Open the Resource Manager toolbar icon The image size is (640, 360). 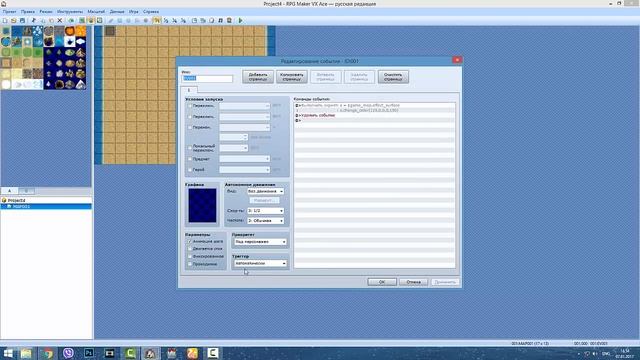coord(203,20)
